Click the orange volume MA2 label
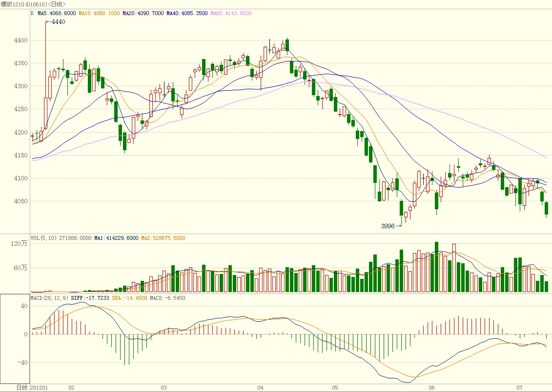Viewport: 552px width, 392px height. click(163, 238)
